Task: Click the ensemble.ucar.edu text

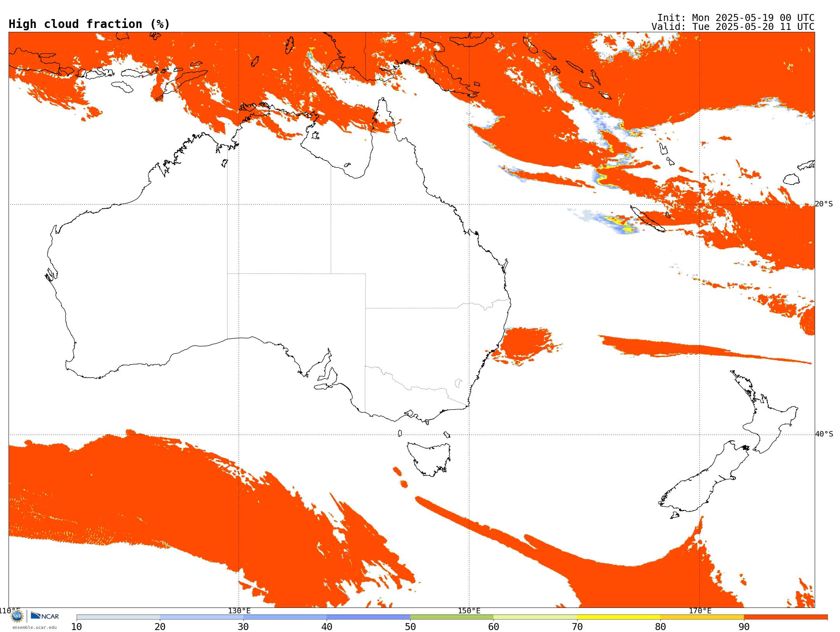Action: [x=35, y=627]
